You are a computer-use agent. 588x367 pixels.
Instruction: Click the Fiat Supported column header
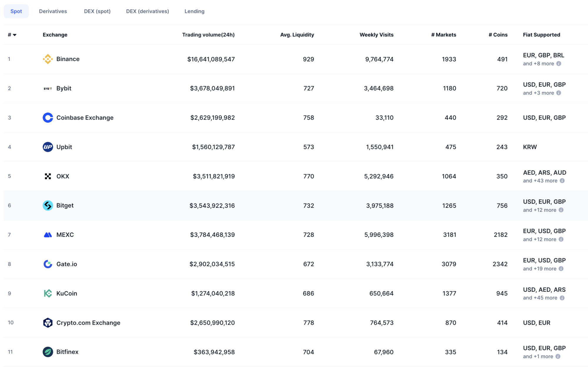tap(542, 35)
